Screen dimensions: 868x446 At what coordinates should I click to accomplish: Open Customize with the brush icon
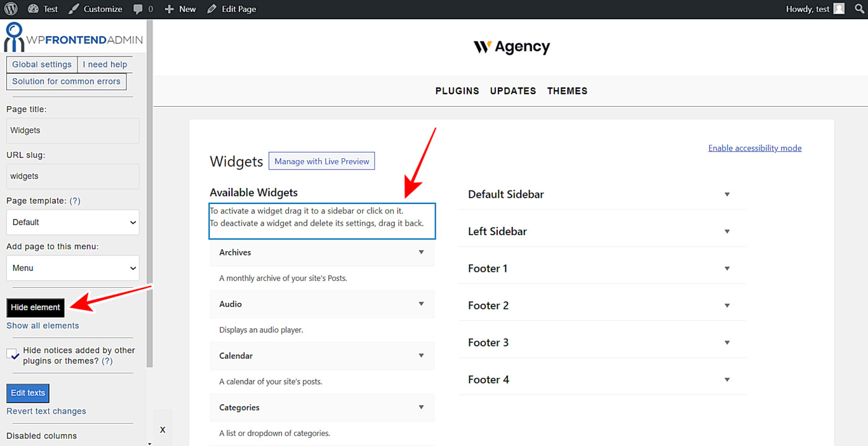point(74,9)
